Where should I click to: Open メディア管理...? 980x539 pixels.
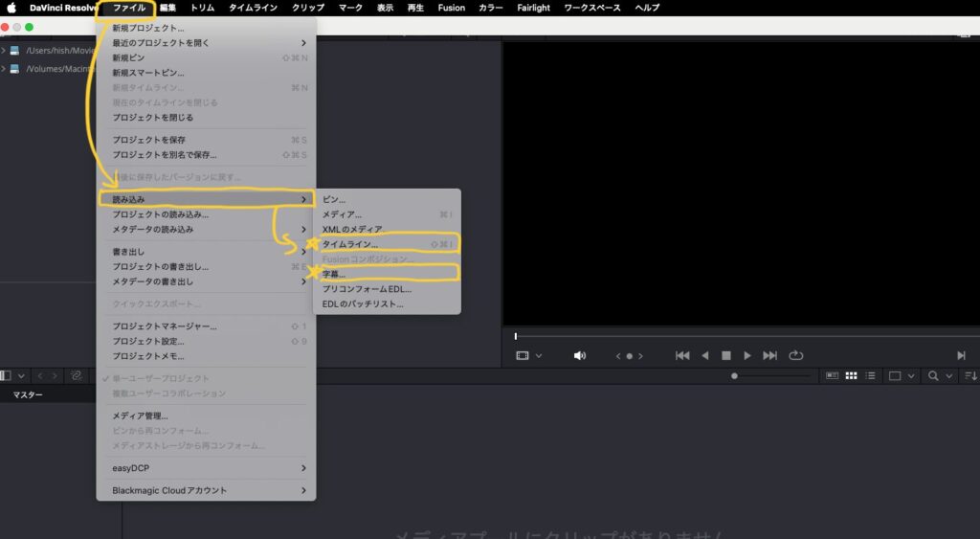click(x=207, y=415)
